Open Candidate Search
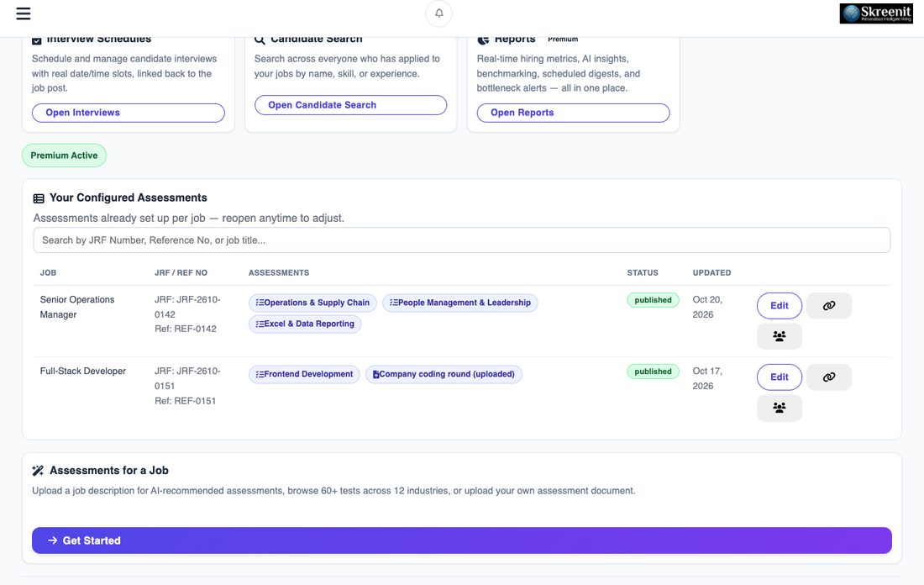The width and height of the screenshot is (924, 585). coord(350,105)
